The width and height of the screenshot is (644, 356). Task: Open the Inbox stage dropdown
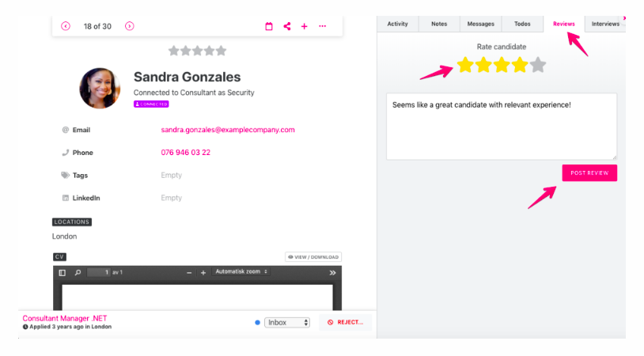pos(287,322)
